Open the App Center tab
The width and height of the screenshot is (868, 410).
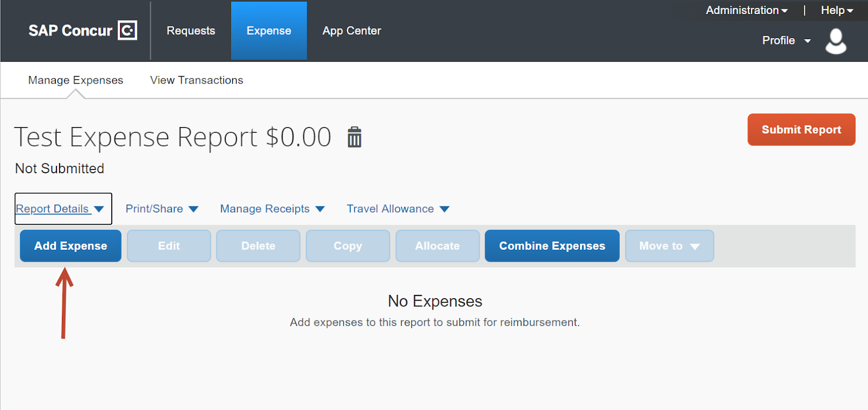coord(351,30)
